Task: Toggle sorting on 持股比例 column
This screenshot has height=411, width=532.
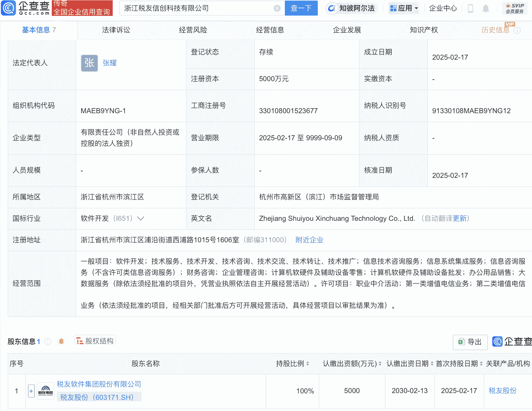Action: coord(307,363)
